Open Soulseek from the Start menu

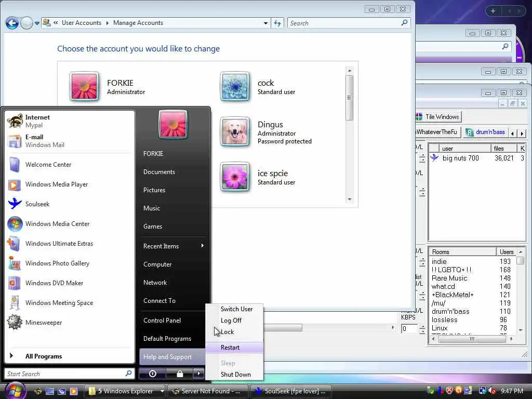click(70, 204)
